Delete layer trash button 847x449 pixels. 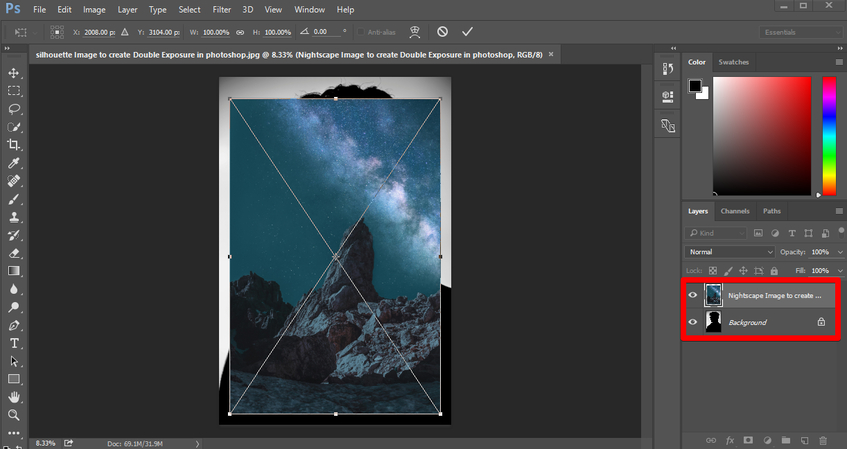(x=823, y=440)
